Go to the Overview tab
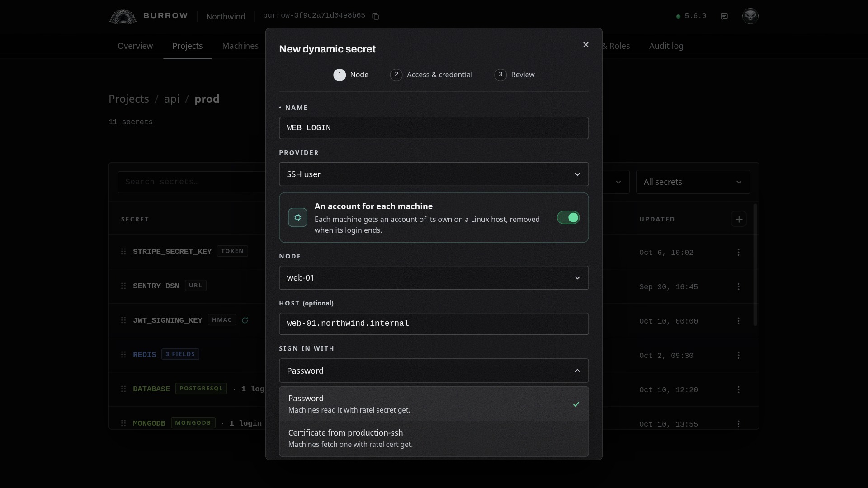The image size is (868, 488). (x=135, y=46)
